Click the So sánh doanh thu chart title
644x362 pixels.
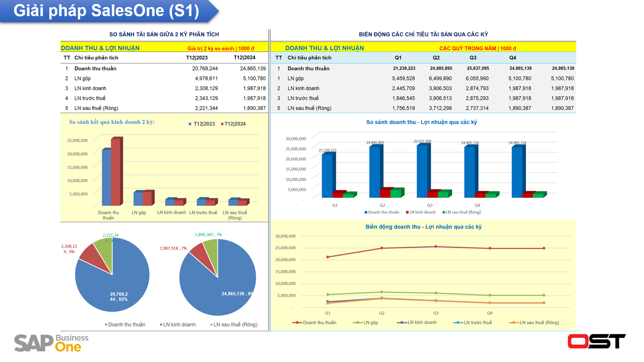point(421,122)
